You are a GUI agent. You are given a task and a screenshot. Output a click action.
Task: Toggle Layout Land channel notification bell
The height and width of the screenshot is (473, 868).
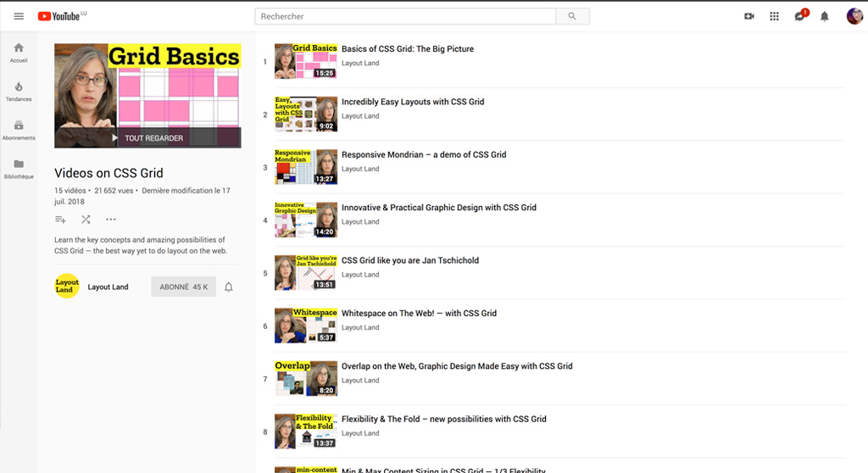(x=228, y=287)
